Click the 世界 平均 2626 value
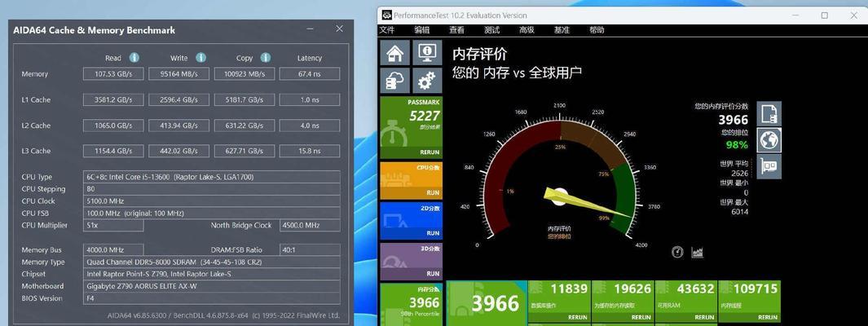 (739, 174)
